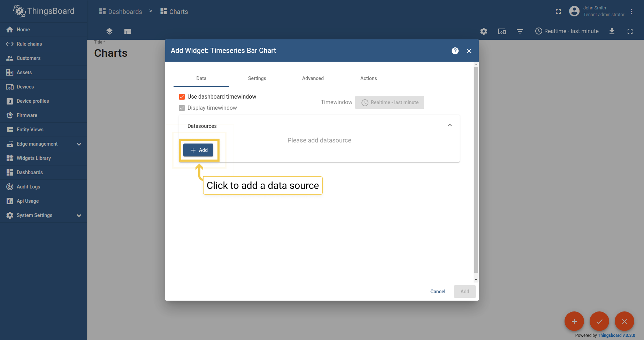Switch to the Advanced tab
This screenshot has width=644, height=340.
(313, 78)
